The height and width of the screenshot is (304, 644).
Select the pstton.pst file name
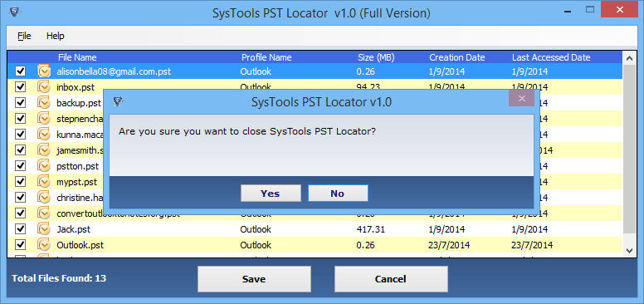pyautogui.click(x=78, y=166)
